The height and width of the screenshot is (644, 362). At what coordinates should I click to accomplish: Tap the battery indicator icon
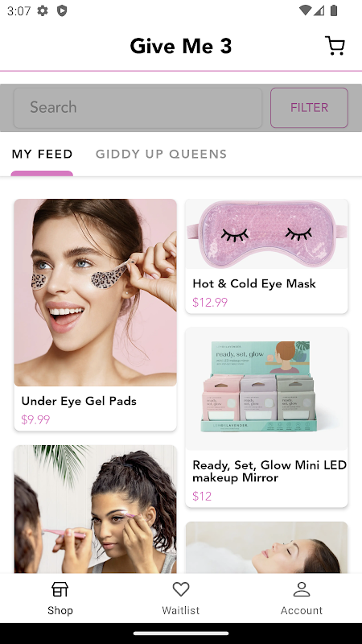[x=334, y=10]
